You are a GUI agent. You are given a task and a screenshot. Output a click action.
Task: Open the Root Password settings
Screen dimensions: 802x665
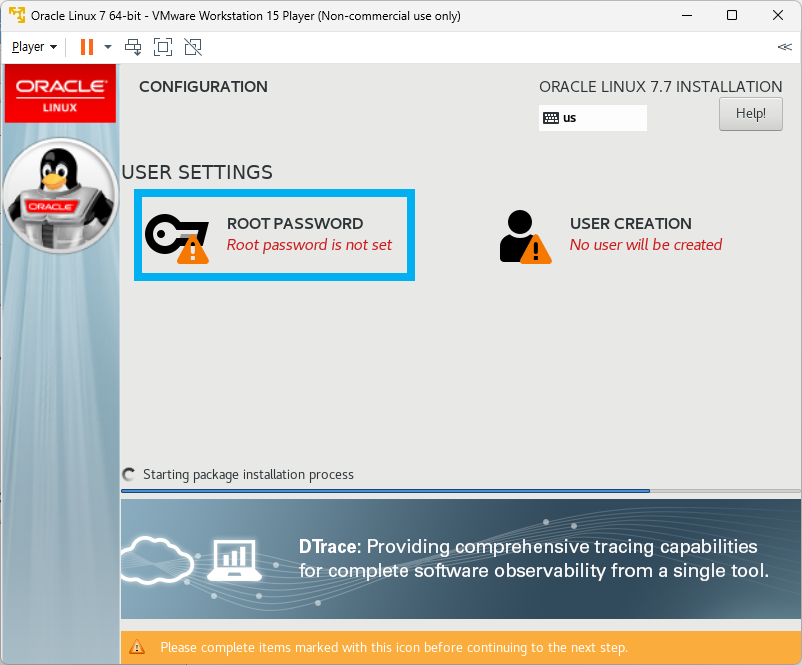coord(274,235)
